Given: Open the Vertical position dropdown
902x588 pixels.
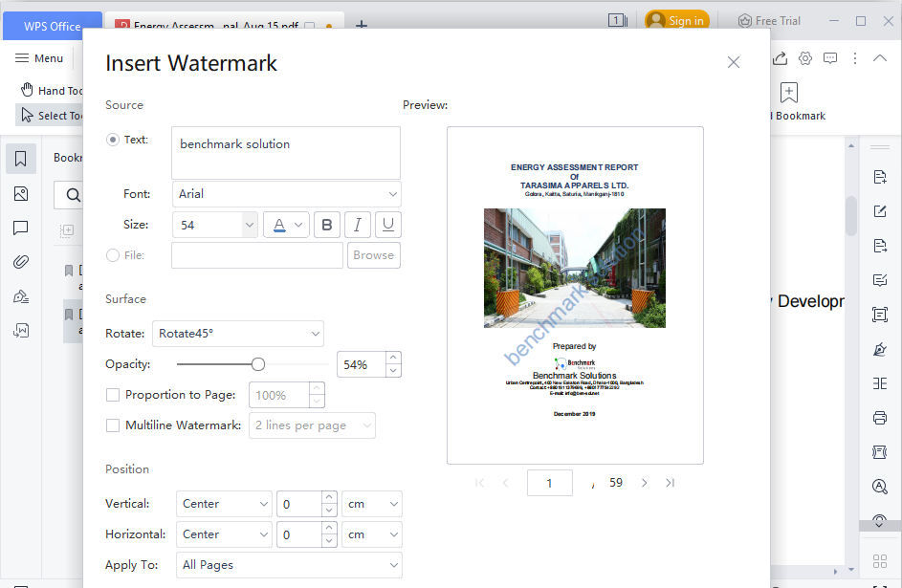Looking at the screenshot, I should pyautogui.click(x=224, y=504).
